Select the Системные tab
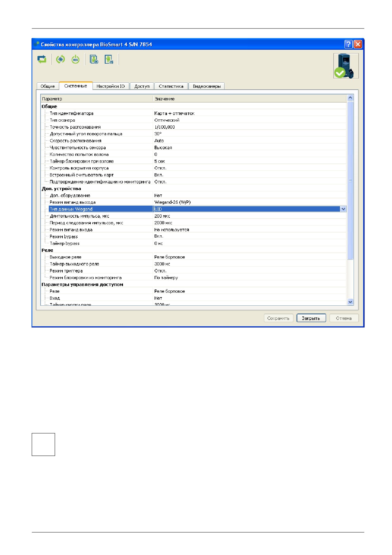The height and width of the screenshot is (555, 392). click(76, 86)
